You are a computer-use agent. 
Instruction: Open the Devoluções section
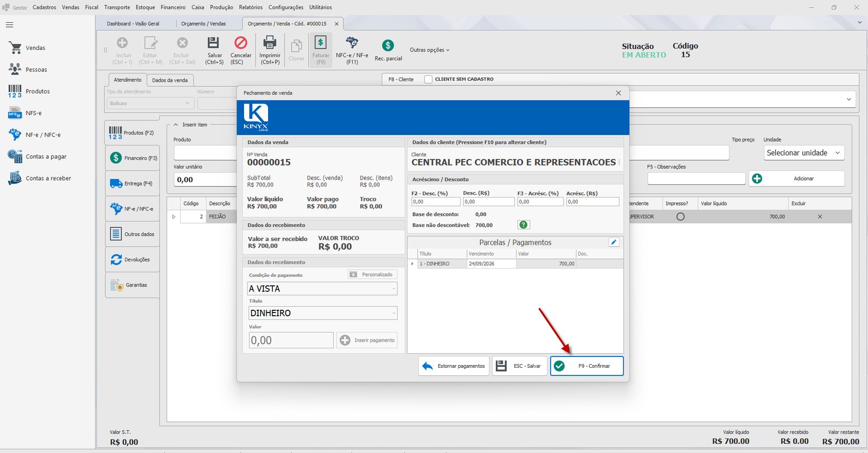click(x=132, y=259)
